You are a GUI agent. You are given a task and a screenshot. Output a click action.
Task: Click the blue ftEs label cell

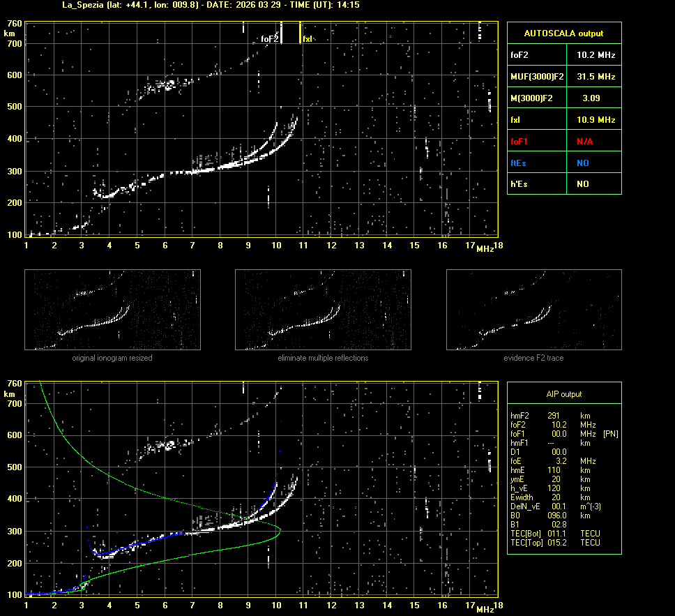519,163
